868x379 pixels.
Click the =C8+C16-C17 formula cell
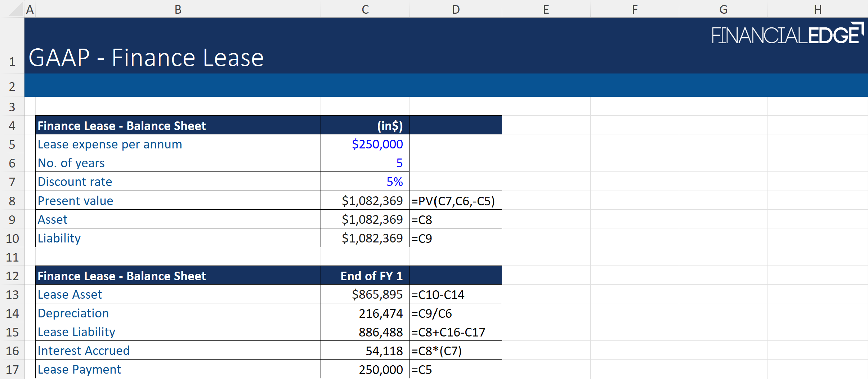pyautogui.click(x=455, y=332)
